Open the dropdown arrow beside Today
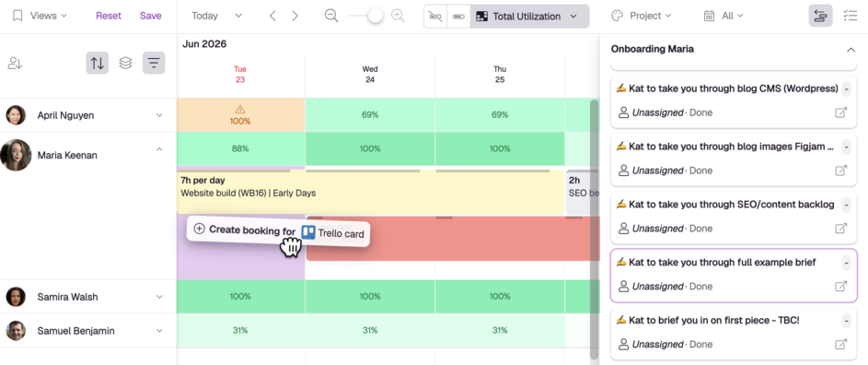 [x=238, y=16]
